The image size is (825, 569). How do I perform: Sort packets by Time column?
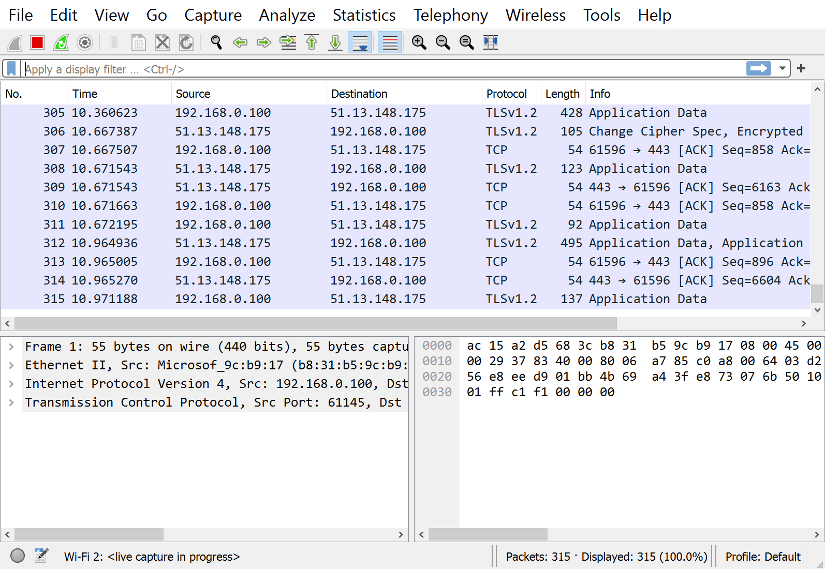[120, 94]
